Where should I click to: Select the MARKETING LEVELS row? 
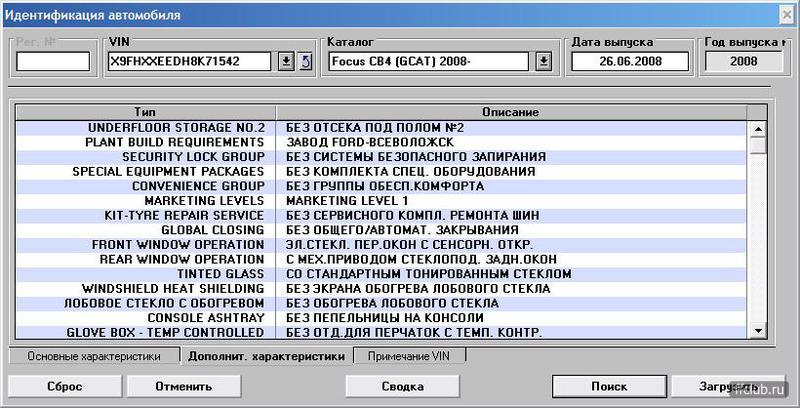381,201
